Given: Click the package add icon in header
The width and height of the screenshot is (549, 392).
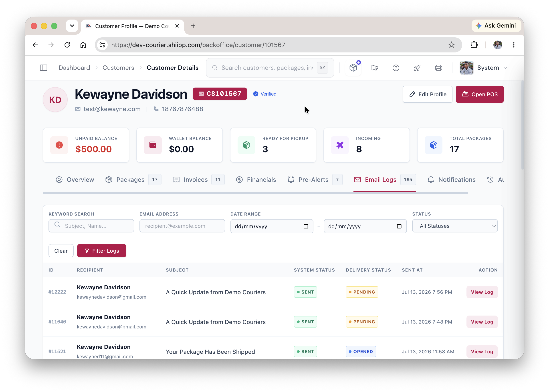Looking at the screenshot, I should (x=353, y=68).
